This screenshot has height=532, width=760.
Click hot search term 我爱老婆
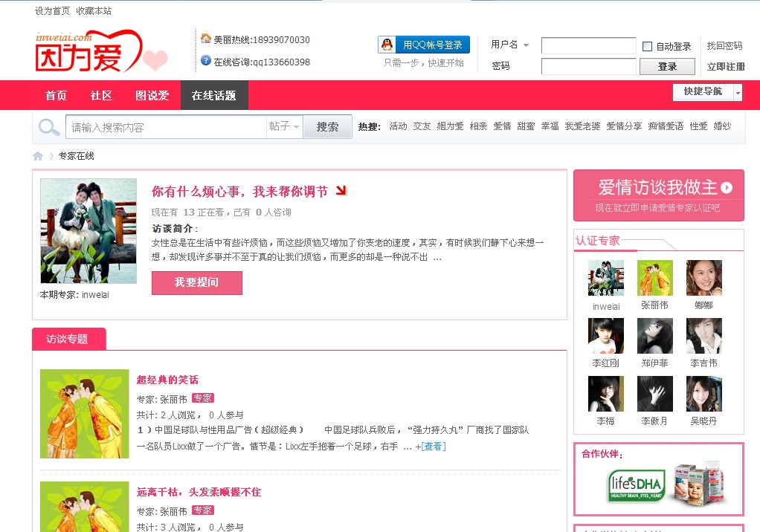coord(582,126)
